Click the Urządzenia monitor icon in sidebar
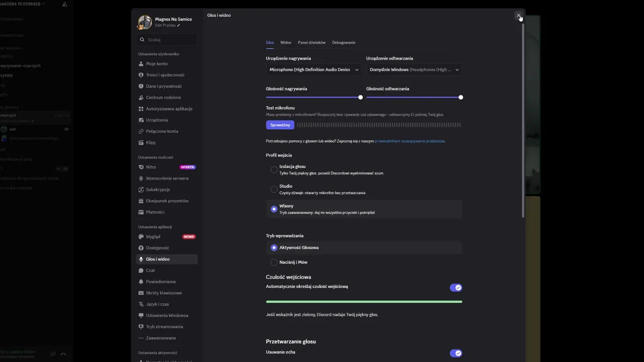This screenshot has height=362, width=644. [141, 120]
